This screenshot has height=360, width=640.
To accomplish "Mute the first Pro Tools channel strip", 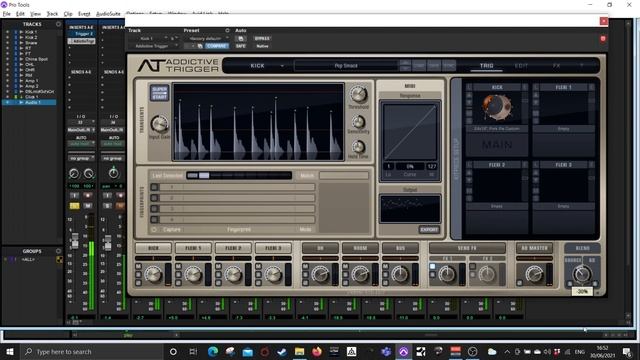I will pyautogui.click(x=87, y=206).
